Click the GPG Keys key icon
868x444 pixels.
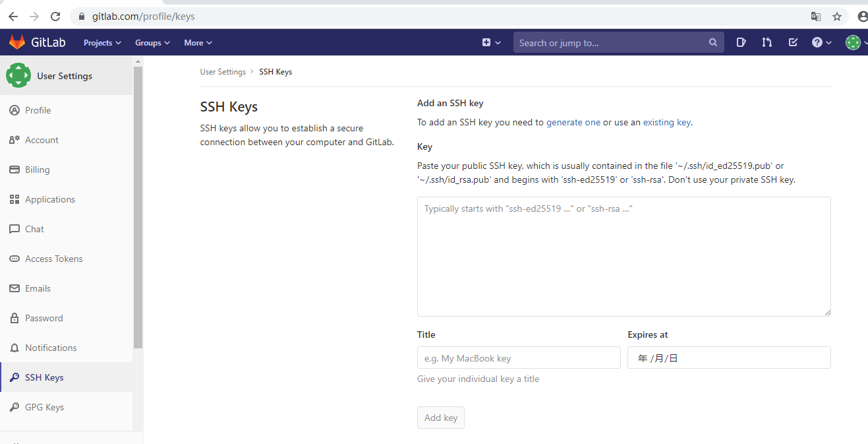coord(14,407)
